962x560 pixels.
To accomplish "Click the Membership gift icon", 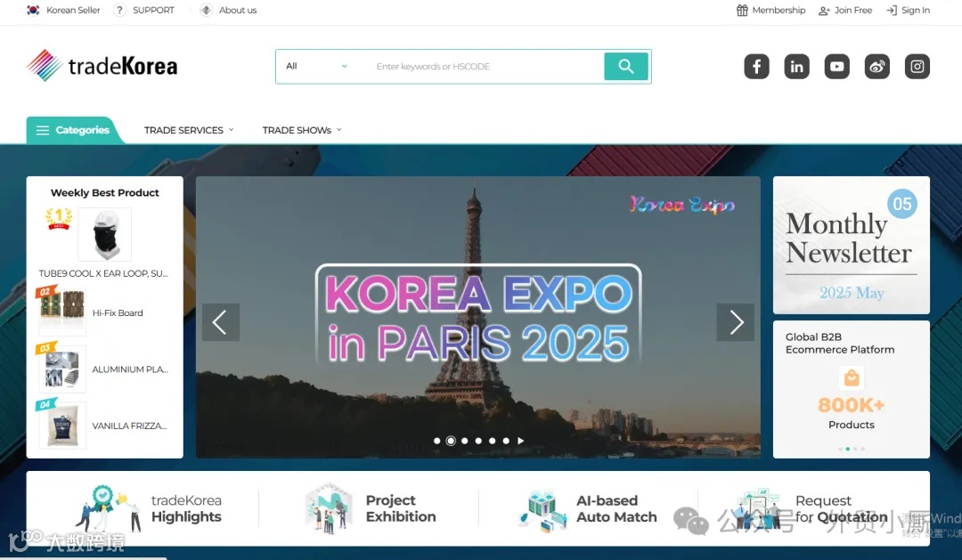I will click(742, 10).
